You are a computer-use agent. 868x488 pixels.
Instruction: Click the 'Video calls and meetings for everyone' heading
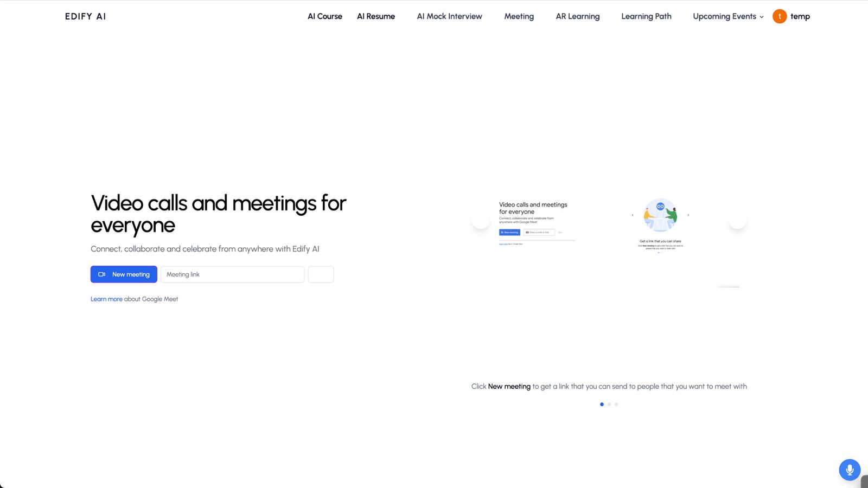pos(219,214)
